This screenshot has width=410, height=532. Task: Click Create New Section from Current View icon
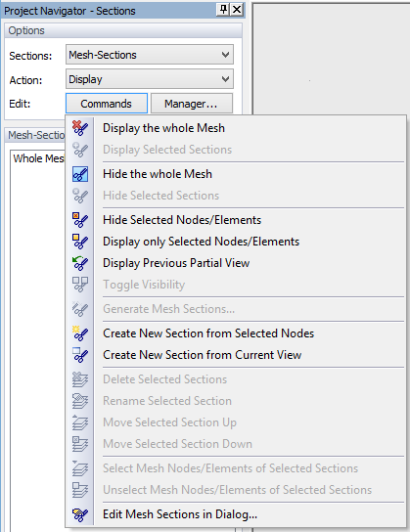pos(80,355)
